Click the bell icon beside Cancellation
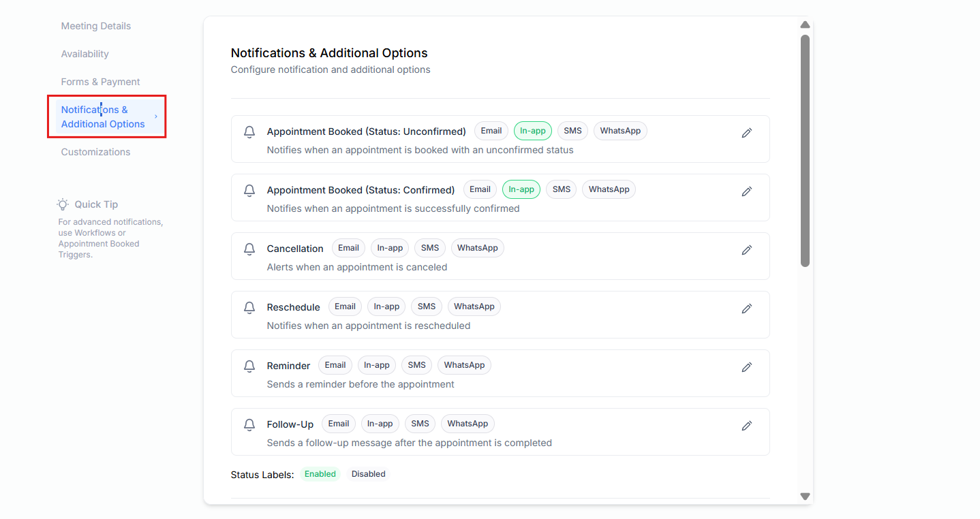The height and width of the screenshot is (519, 980). 249,249
